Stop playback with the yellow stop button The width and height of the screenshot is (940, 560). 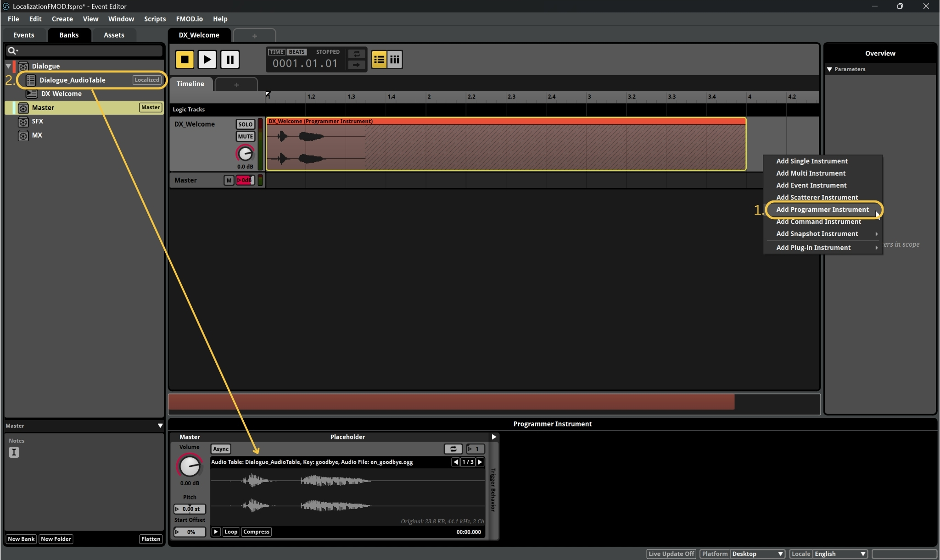coord(185,59)
